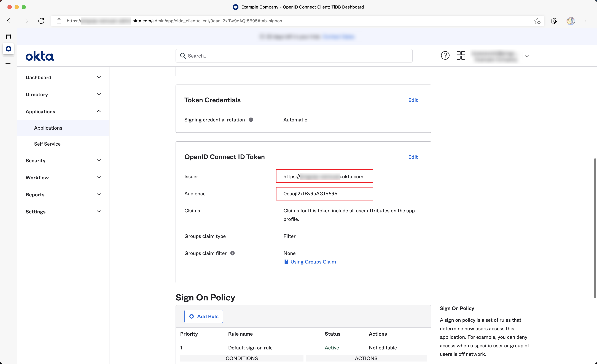Viewport: 597px width, 364px height.
Task: Reload the page with the refresh icon
Action: pos(41,21)
